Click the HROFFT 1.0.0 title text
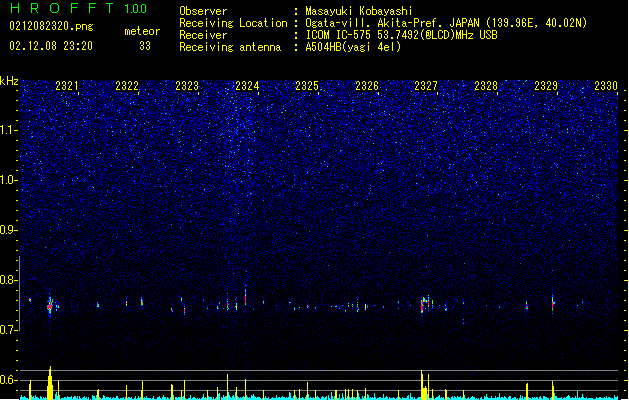This screenshot has width=629, height=400. point(78,8)
